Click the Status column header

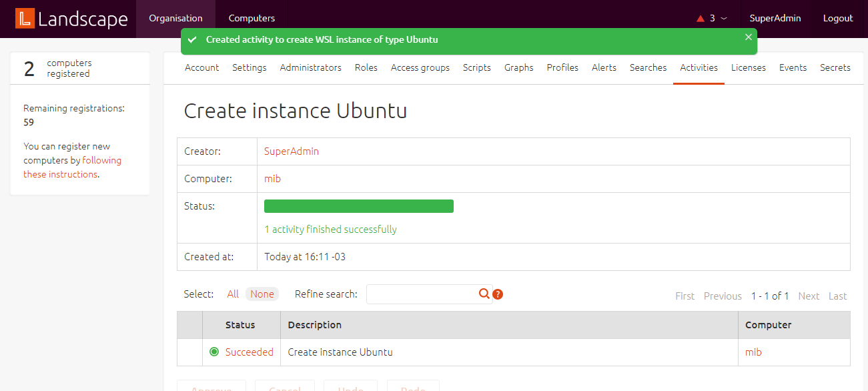coord(240,325)
